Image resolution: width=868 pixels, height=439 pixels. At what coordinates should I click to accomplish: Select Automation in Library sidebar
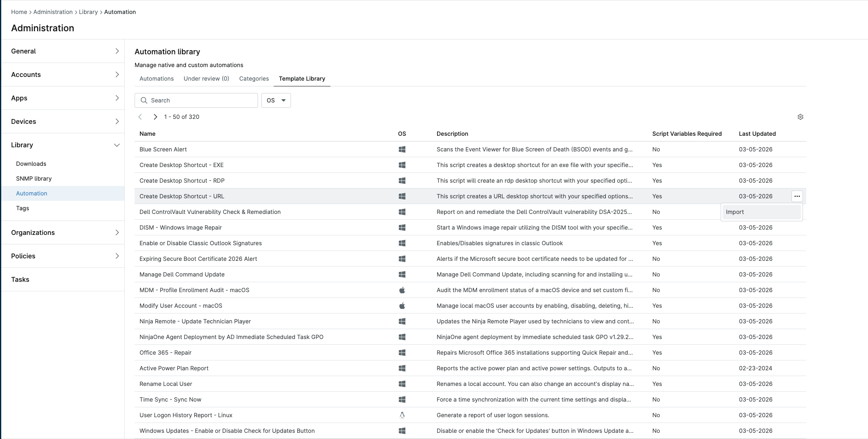[x=63, y=193]
